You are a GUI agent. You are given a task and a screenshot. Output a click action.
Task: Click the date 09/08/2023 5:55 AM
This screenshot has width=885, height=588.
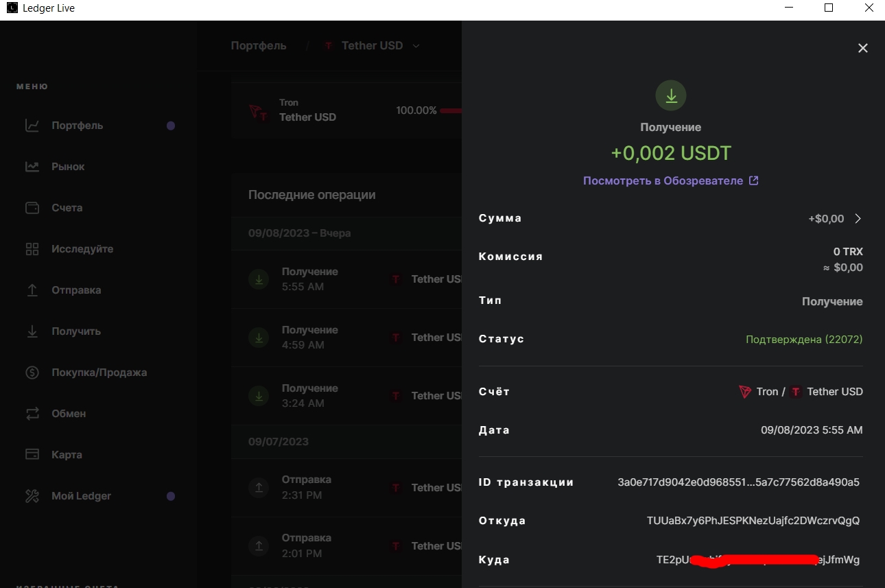[x=812, y=430]
